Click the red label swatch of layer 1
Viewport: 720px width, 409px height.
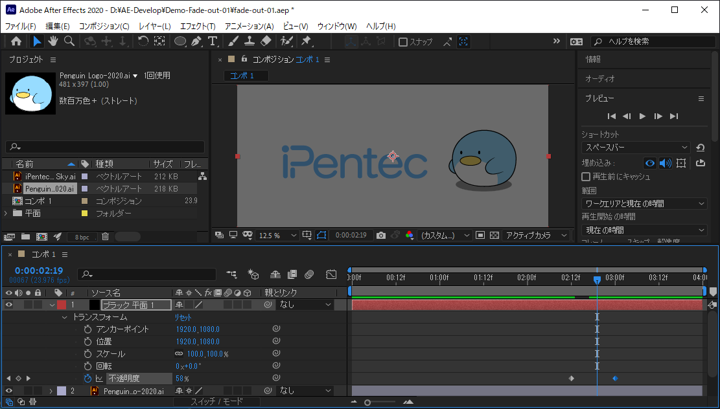pos(62,305)
